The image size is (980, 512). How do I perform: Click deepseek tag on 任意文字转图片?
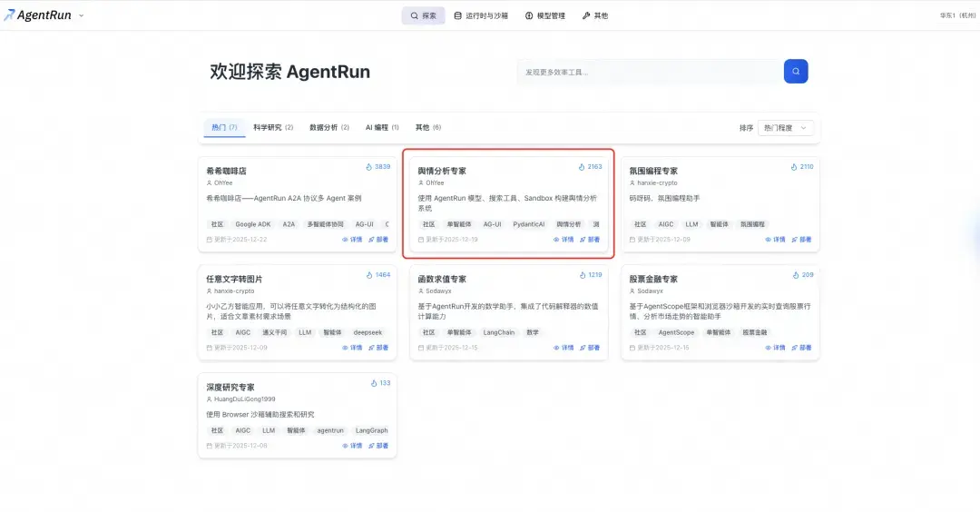coord(367,332)
